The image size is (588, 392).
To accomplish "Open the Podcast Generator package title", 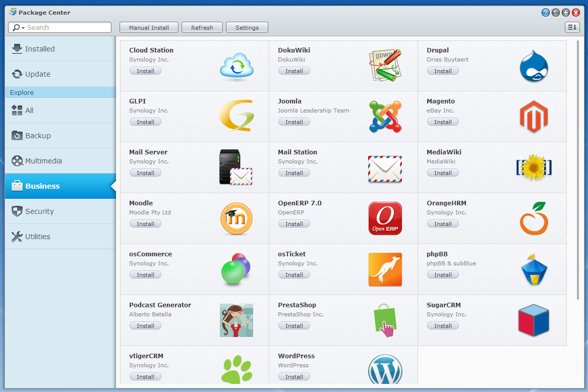I will click(x=160, y=305).
